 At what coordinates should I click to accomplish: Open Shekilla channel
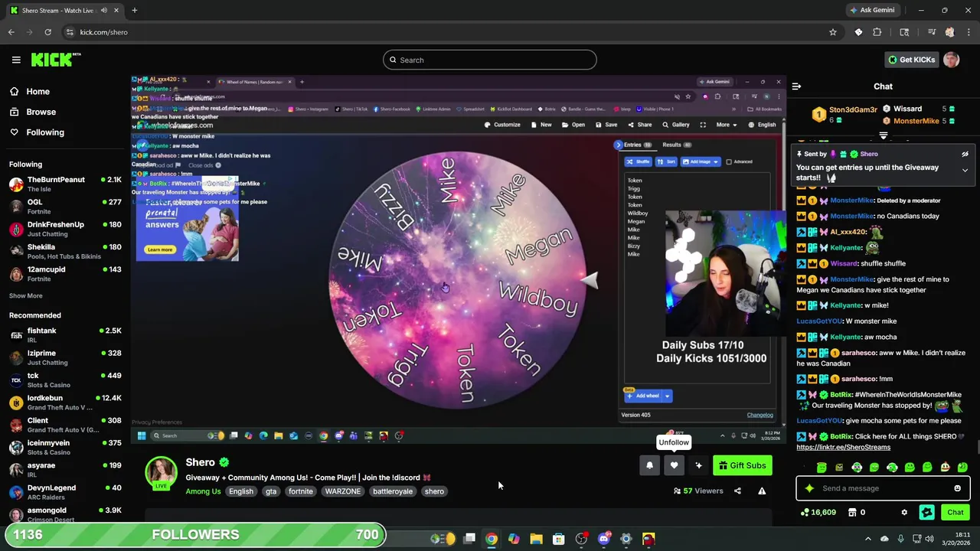(65, 251)
